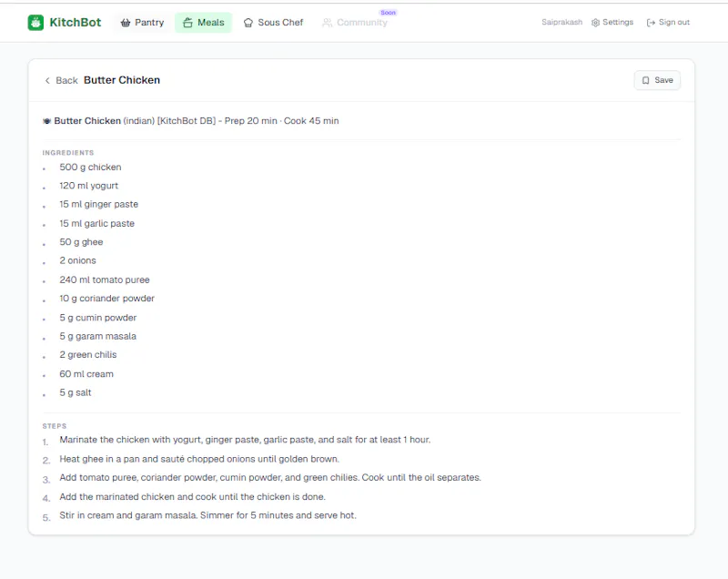Click the 'Prep 20 min · Cook 45 min' text

pyautogui.click(x=281, y=121)
